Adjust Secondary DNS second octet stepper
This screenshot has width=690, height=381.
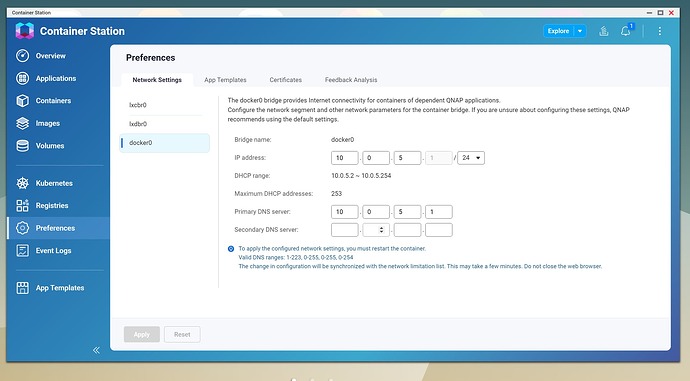click(x=381, y=230)
